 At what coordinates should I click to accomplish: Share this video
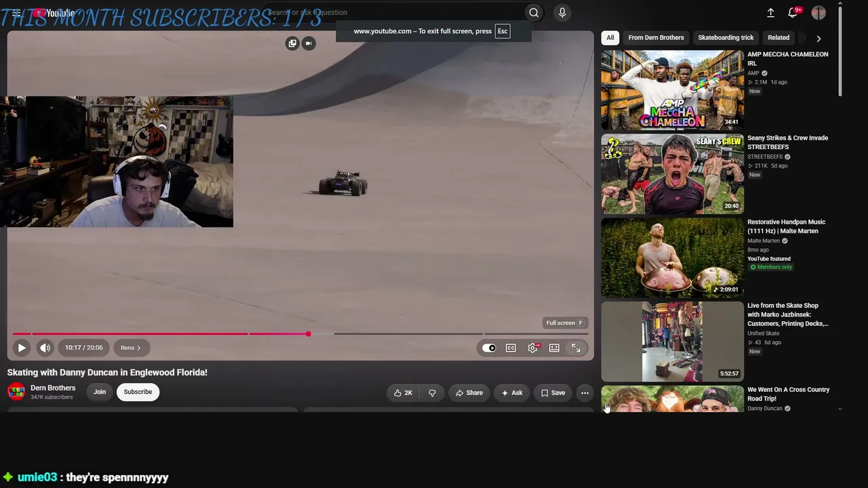(469, 392)
